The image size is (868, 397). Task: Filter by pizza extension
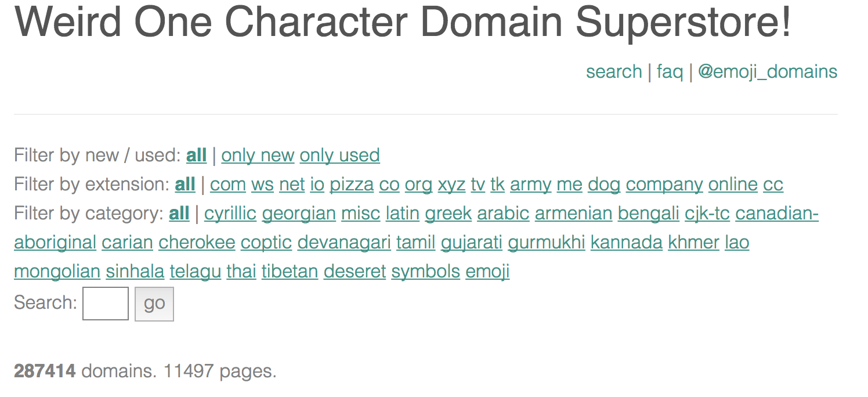(x=352, y=184)
